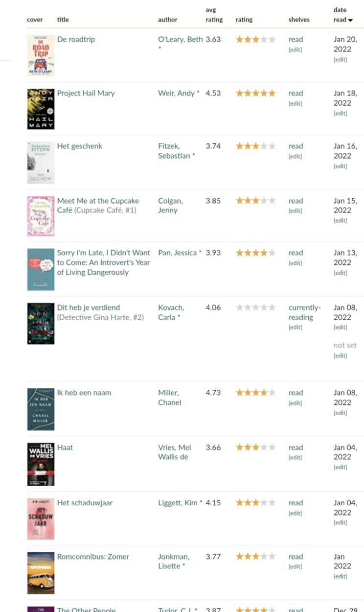Give Dit heb je verdiend one star
This screenshot has width=364, height=612.
tap(240, 308)
